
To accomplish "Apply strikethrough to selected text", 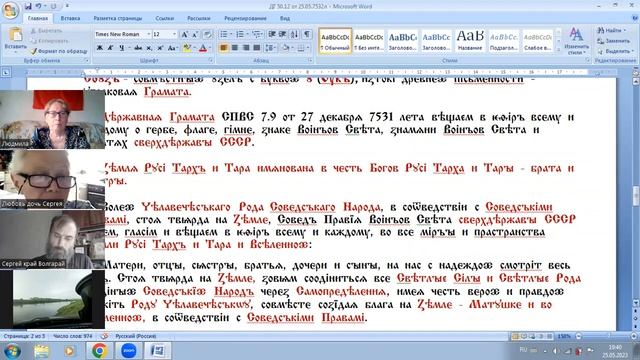I will coord(138,48).
